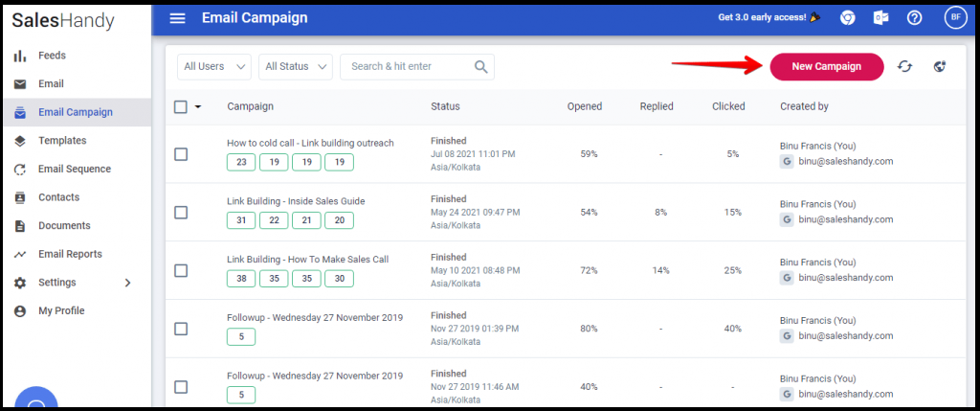The width and height of the screenshot is (980, 411).
Task: Click Jul 08 2021 11:01 PM status date
Action: click(x=473, y=154)
